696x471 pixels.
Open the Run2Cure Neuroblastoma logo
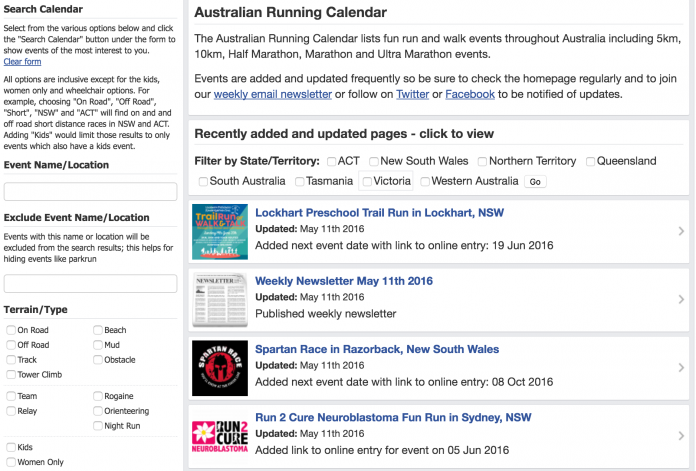(x=220, y=436)
